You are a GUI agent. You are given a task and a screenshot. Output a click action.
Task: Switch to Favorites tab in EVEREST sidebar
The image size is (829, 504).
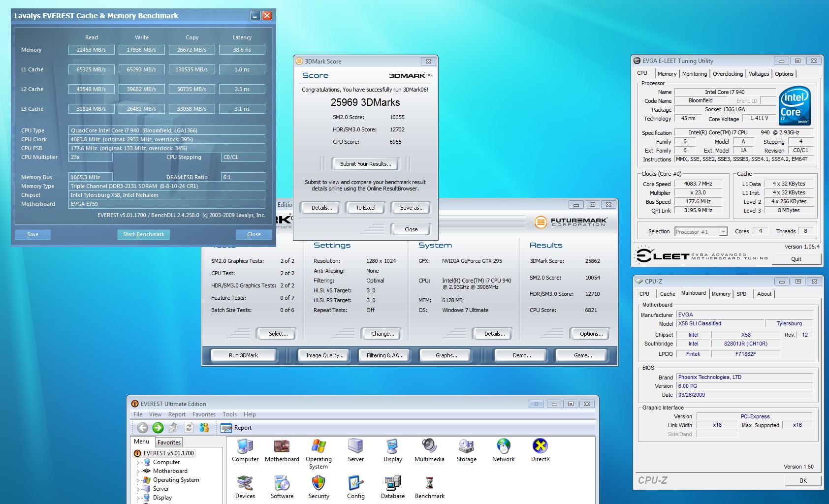[169, 442]
